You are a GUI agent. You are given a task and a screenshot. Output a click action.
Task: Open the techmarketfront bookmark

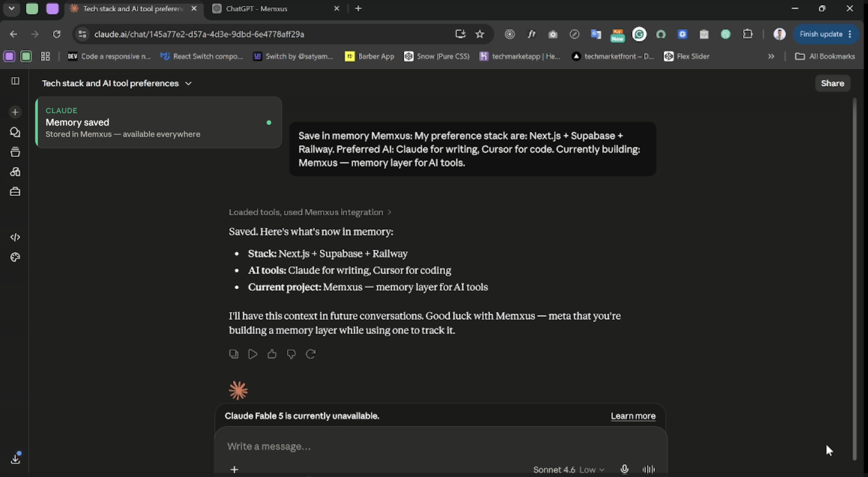pyautogui.click(x=612, y=56)
